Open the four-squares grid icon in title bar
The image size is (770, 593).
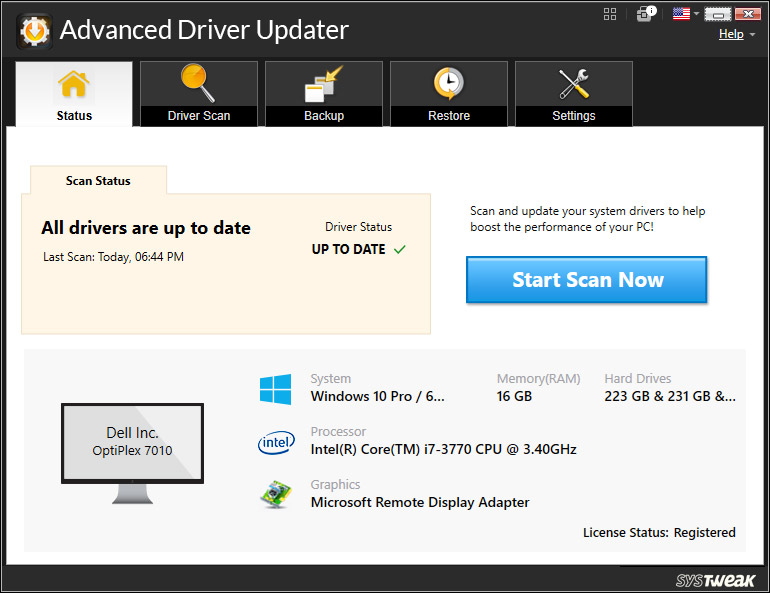point(611,13)
